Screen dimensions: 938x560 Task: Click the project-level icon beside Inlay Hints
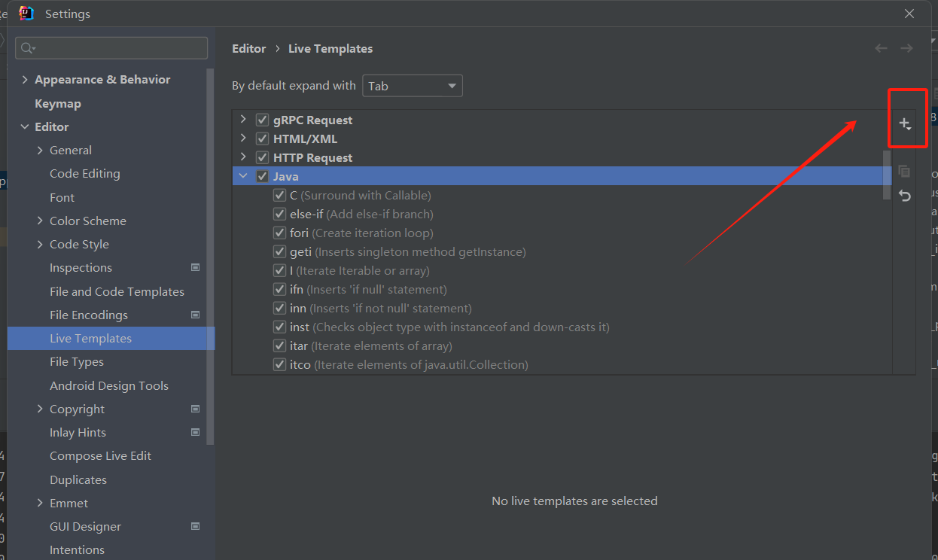coord(196,432)
